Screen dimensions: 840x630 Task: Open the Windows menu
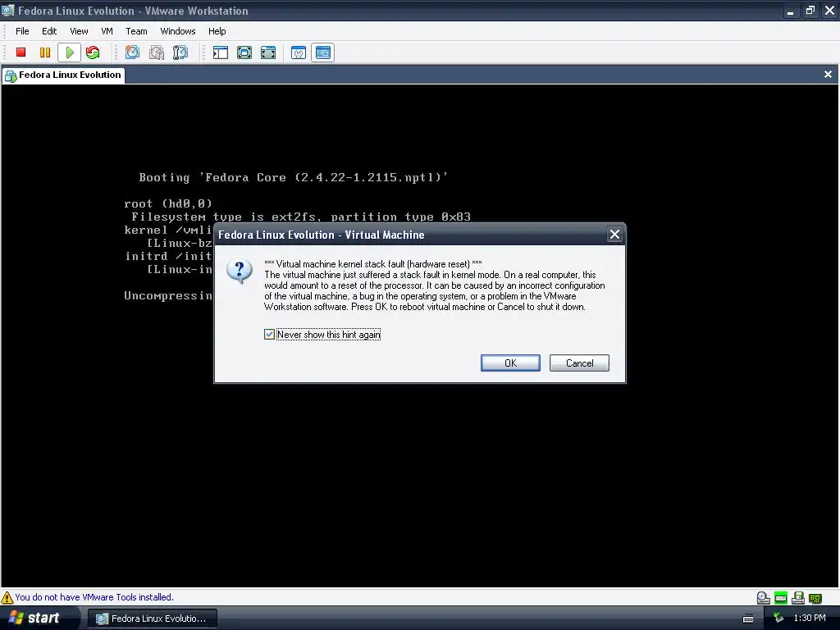(x=178, y=31)
